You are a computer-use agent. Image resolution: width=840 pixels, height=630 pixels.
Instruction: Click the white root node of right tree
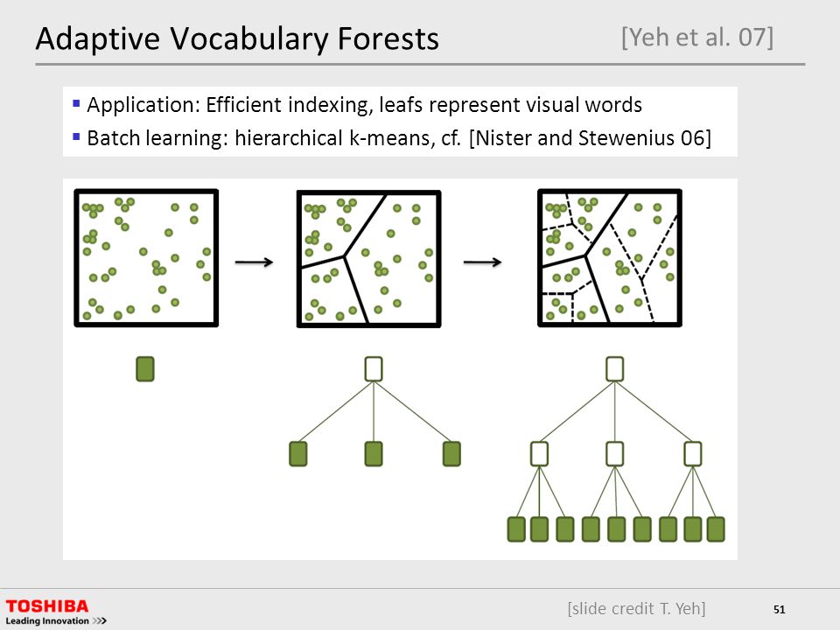[x=614, y=369]
